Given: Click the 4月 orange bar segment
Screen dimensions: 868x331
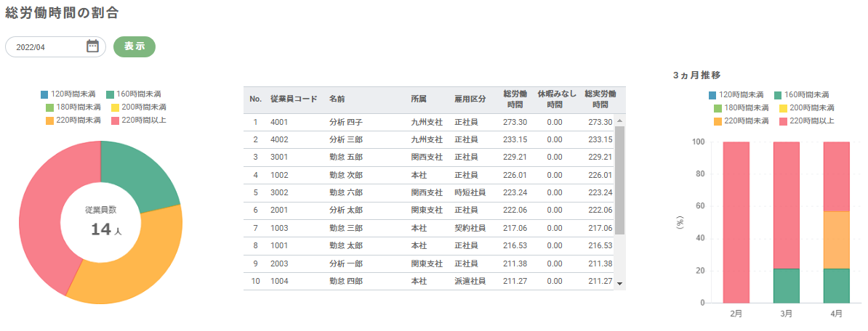Looking at the screenshot, I should [837, 240].
